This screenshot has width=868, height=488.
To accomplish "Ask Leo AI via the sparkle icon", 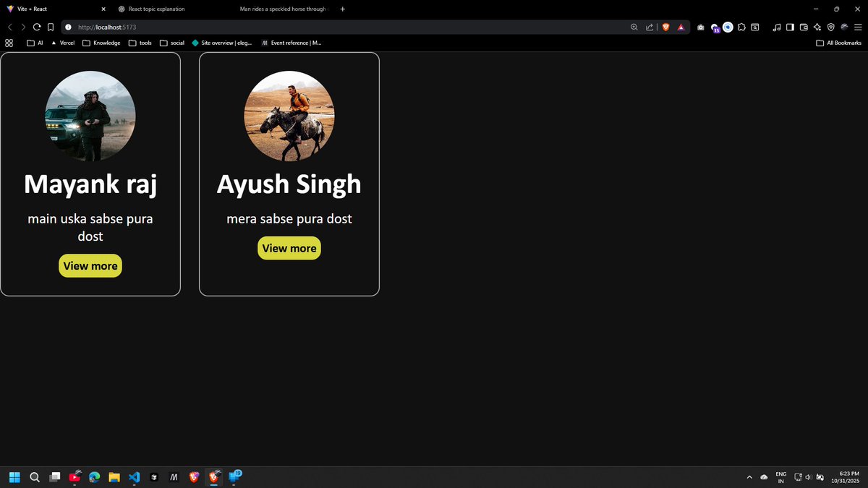I will (x=817, y=27).
